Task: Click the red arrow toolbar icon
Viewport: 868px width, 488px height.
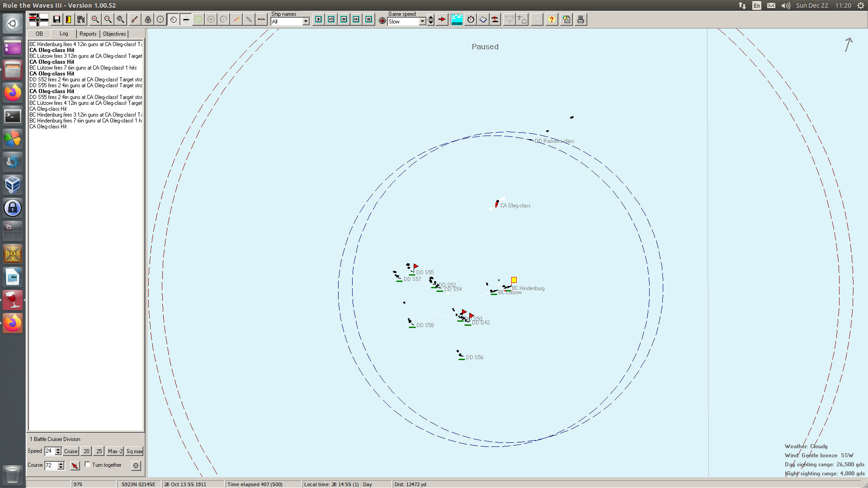Action: point(442,19)
